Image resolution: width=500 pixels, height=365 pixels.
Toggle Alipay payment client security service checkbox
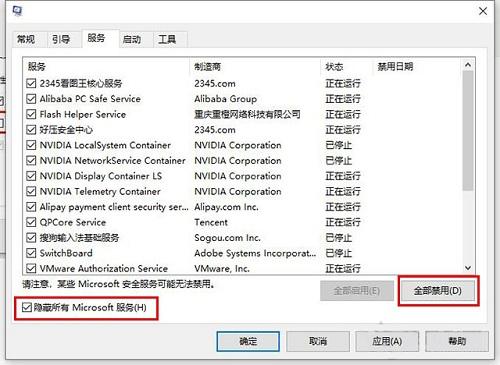tap(31, 207)
